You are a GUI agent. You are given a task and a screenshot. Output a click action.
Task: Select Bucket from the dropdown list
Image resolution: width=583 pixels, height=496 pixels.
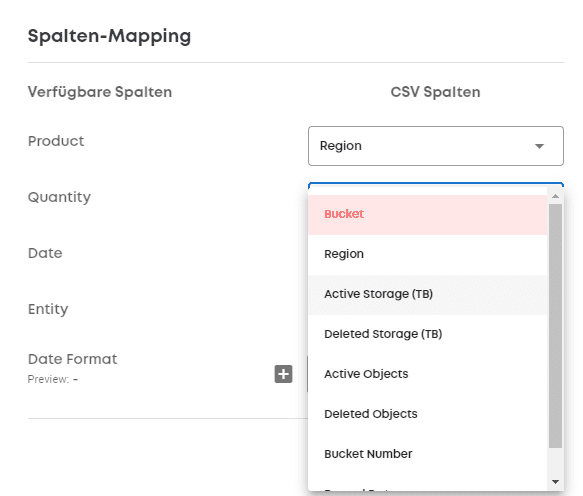[x=428, y=214]
